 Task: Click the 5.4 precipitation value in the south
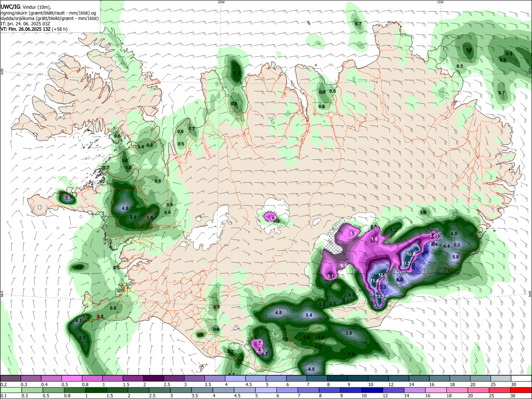coord(309,315)
